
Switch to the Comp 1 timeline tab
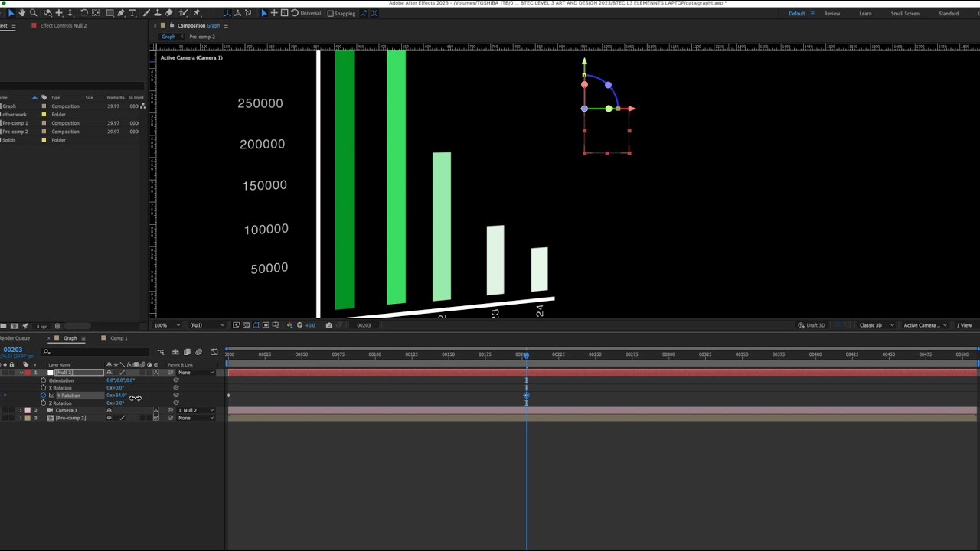[119, 338]
